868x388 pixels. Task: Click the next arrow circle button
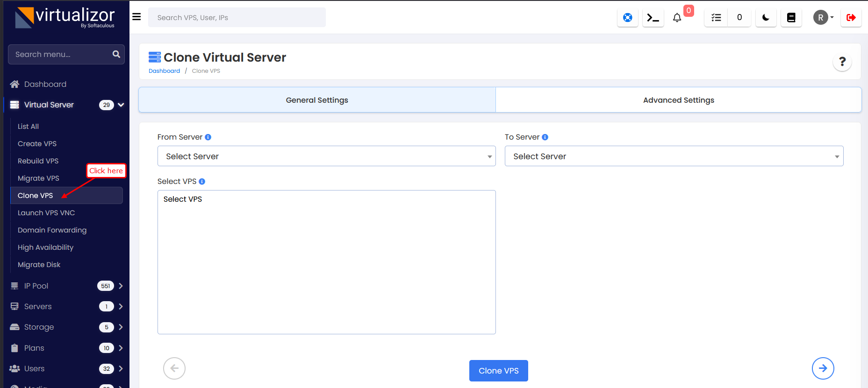coord(823,368)
